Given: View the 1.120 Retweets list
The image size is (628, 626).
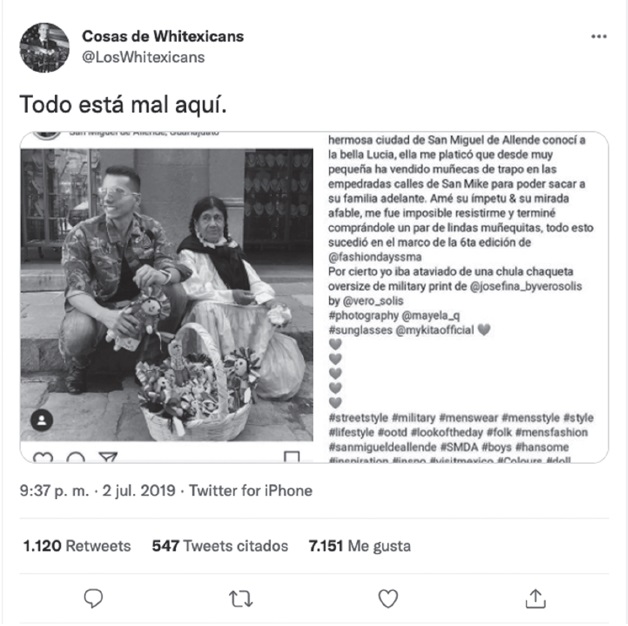Looking at the screenshot, I should (x=77, y=546).
